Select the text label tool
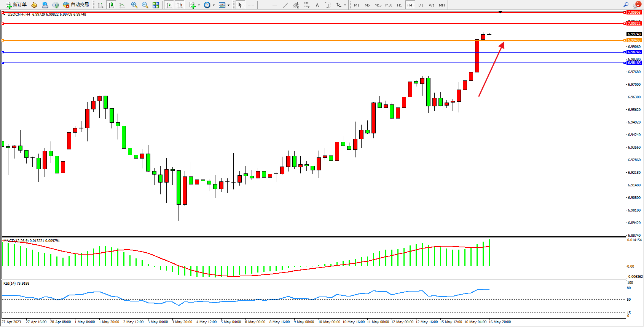 point(317,5)
